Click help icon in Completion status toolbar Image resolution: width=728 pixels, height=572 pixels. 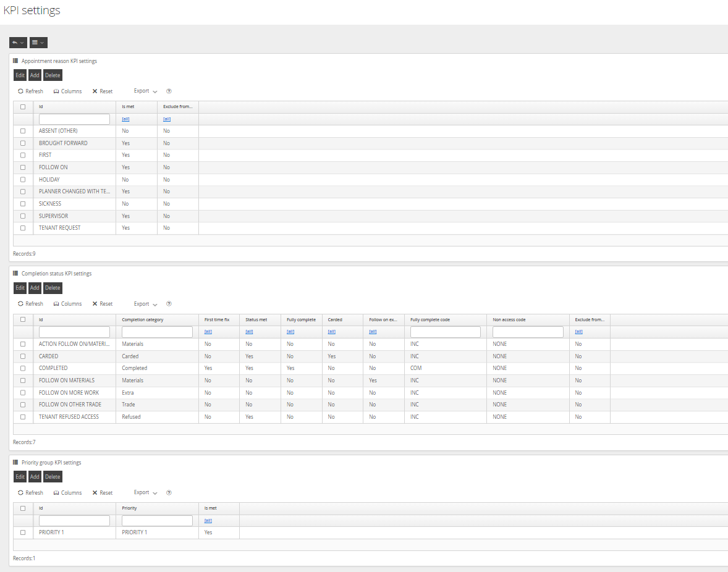169,304
